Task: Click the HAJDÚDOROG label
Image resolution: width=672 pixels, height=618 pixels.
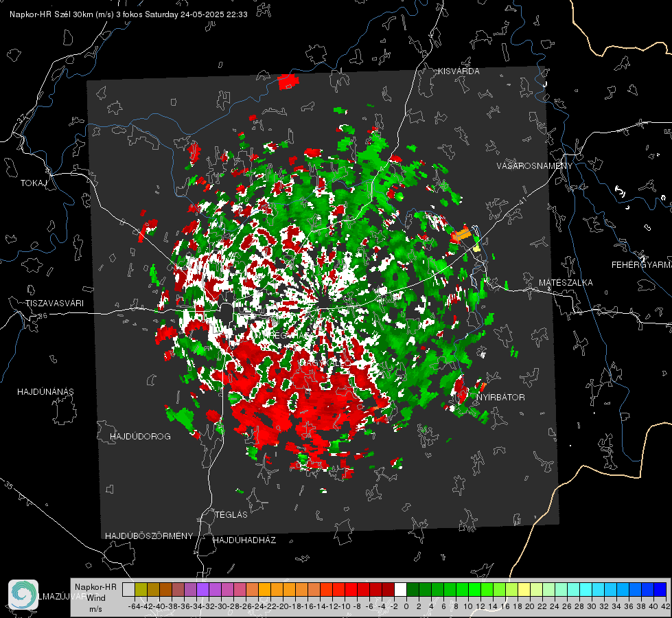Action: [140, 437]
